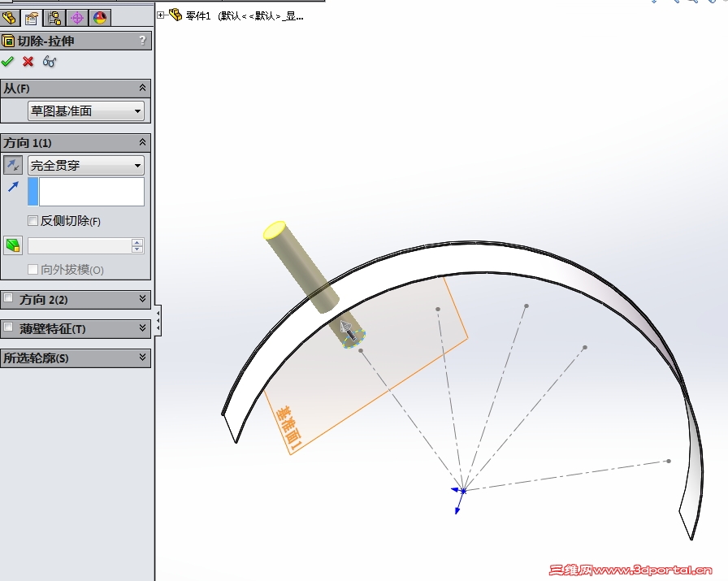The width and height of the screenshot is (728, 581).
Task: Click the reverse direction button
Action: (x=13, y=165)
